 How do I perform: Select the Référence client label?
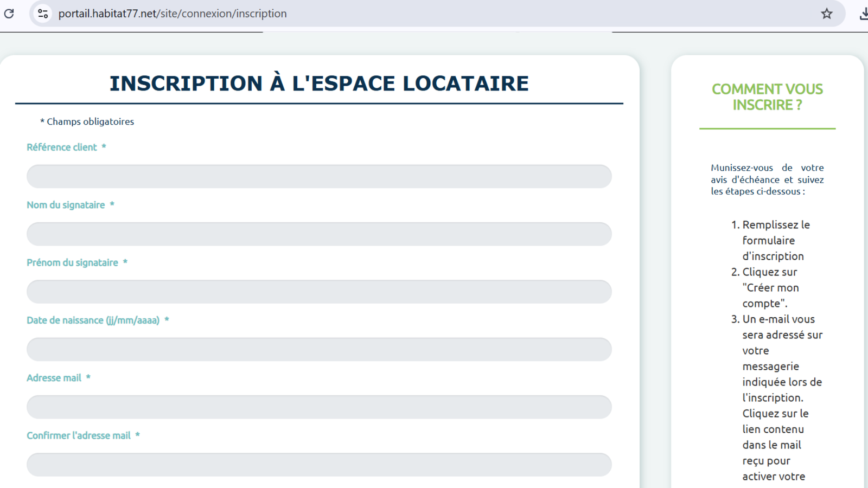click(66, 147)
